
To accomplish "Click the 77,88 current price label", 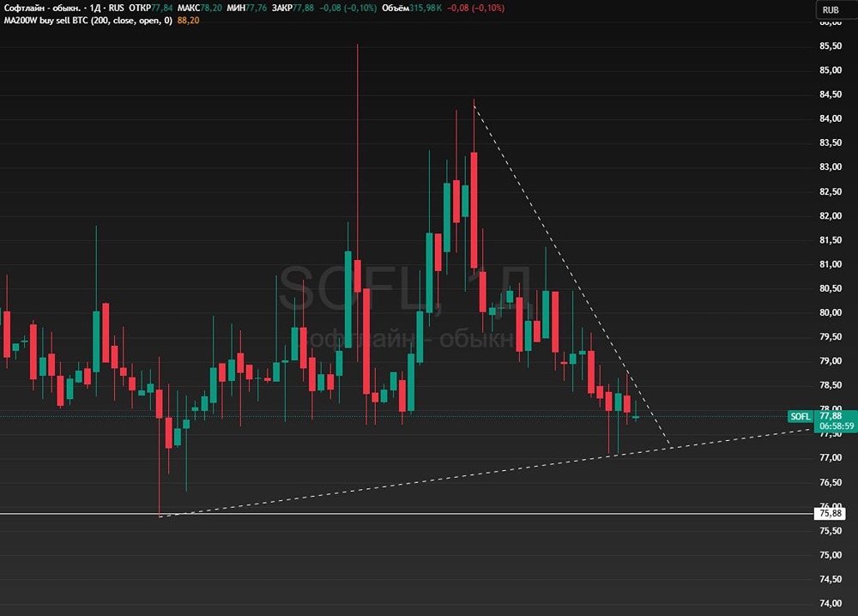I will 831,416.
